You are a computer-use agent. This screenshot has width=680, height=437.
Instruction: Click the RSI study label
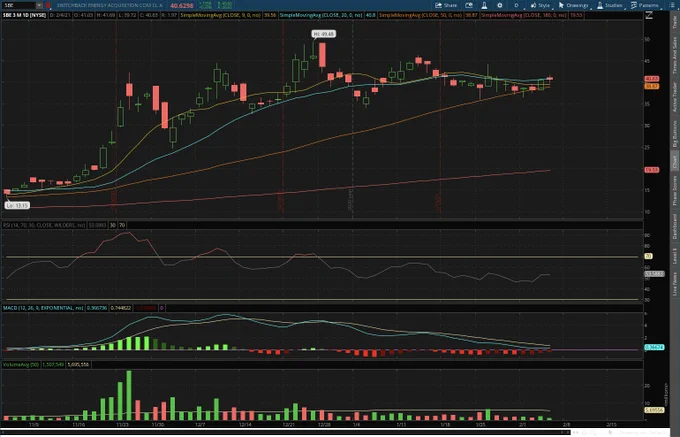44,225
